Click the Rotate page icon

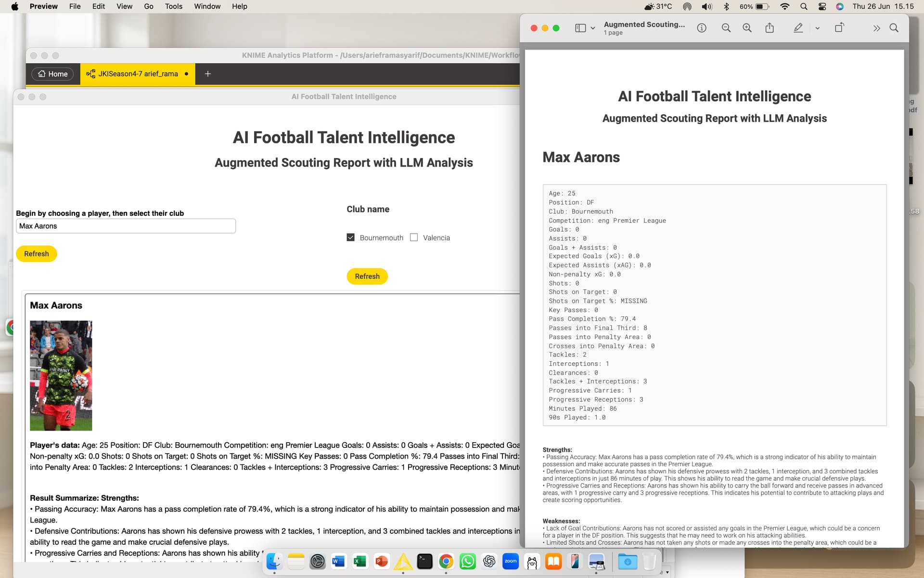click(839, 28)
